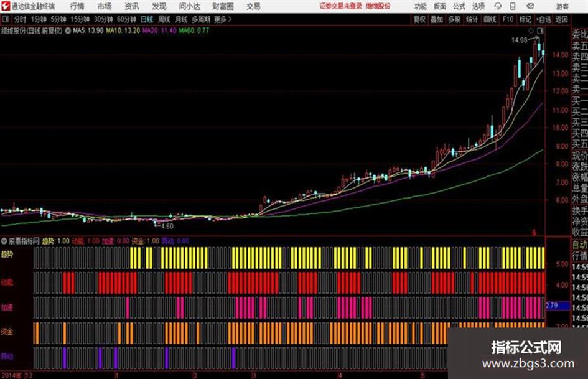Click the 资金 row label in sub-chart
588x379 pixels.
coord(7,332)
